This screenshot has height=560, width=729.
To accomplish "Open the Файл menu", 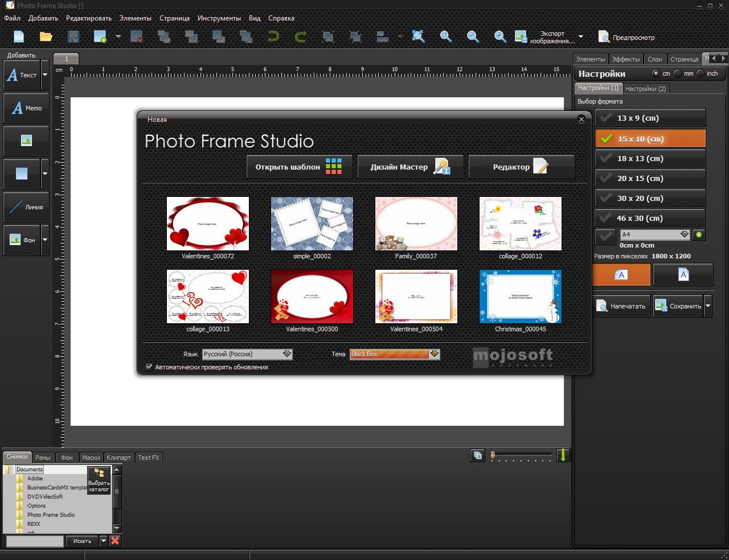I will coord(12,18).
